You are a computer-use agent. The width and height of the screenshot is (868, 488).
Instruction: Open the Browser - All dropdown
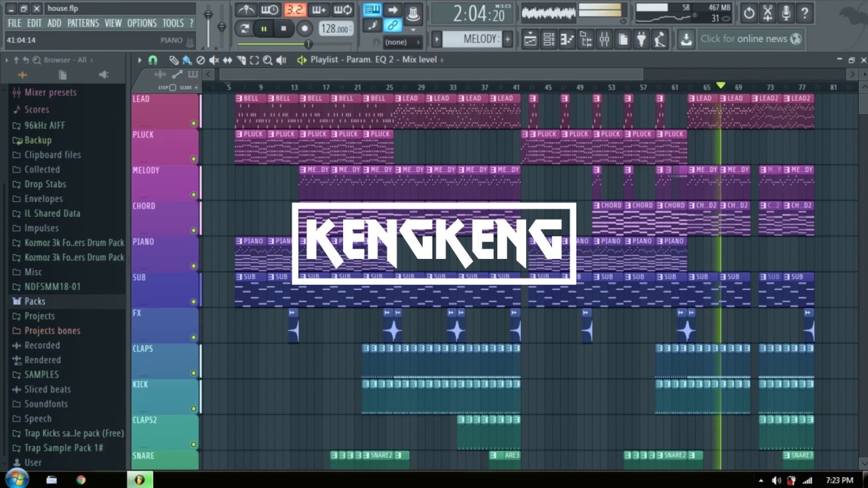65,60
